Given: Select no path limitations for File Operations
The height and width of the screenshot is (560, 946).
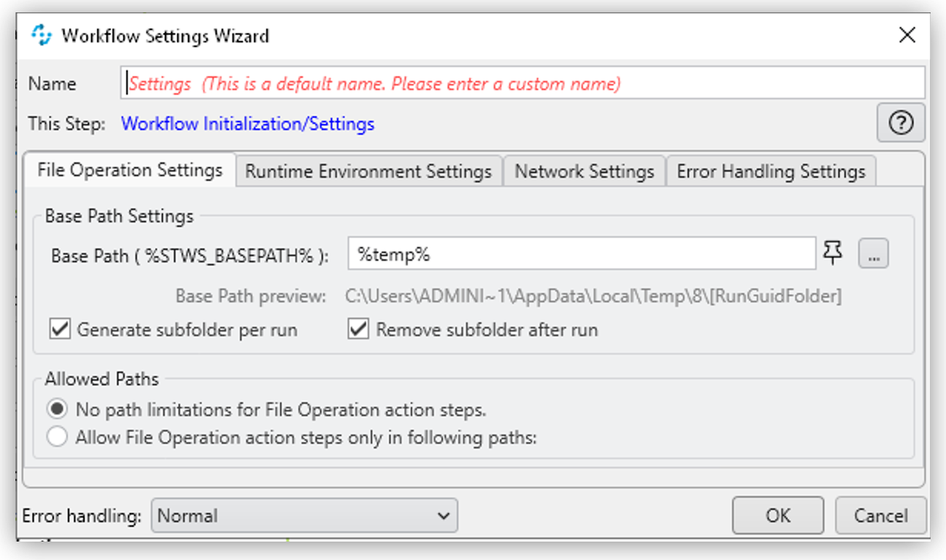Looking at the screenshot, I should (x=56, y=409).
